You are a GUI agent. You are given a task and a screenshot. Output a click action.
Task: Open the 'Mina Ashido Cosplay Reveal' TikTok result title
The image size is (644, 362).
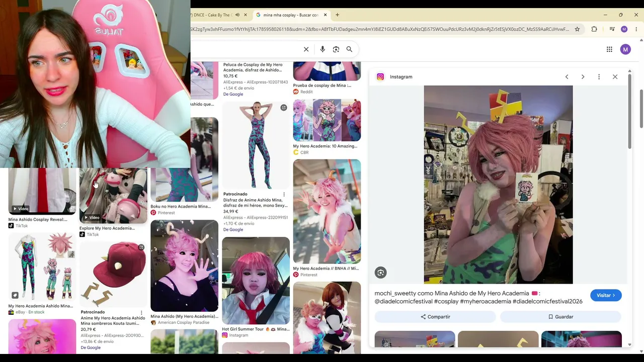click(x=38, y=219)
